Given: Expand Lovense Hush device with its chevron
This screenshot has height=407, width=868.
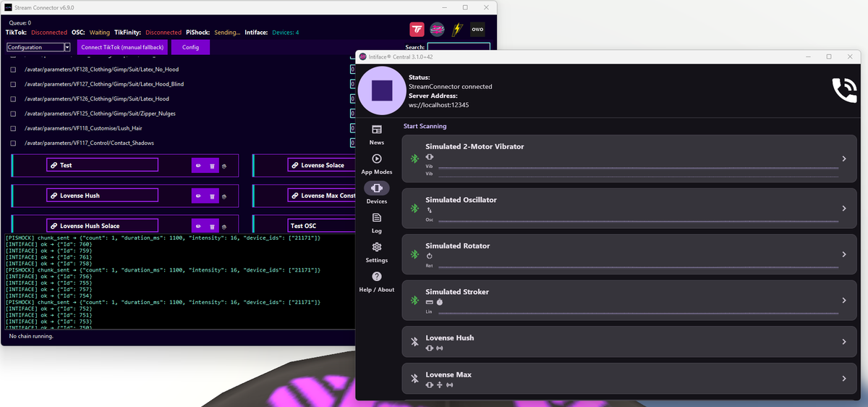Looking at the screenshot, I should 844,342.
